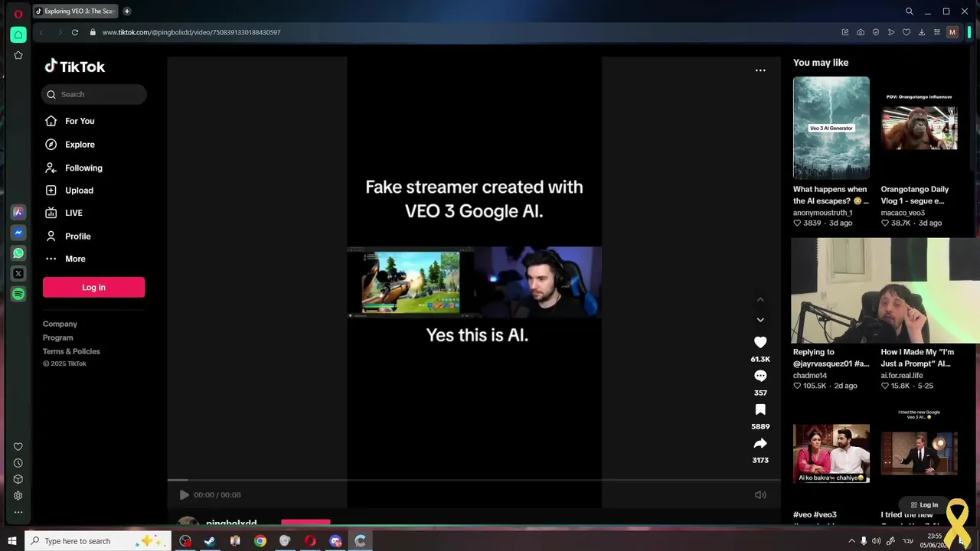Open Opera sidebar Aria AI icon
Image resolution: width=980 pixels, height=551 pixels.
(18, 212)
